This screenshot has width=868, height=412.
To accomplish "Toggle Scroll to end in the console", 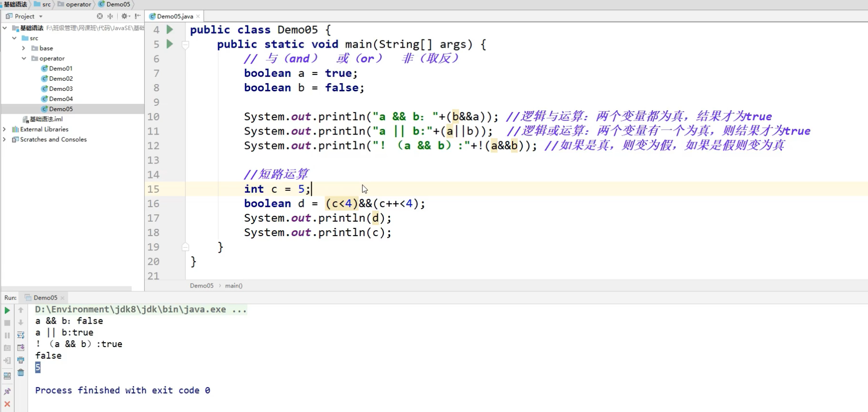I will 21,348.
